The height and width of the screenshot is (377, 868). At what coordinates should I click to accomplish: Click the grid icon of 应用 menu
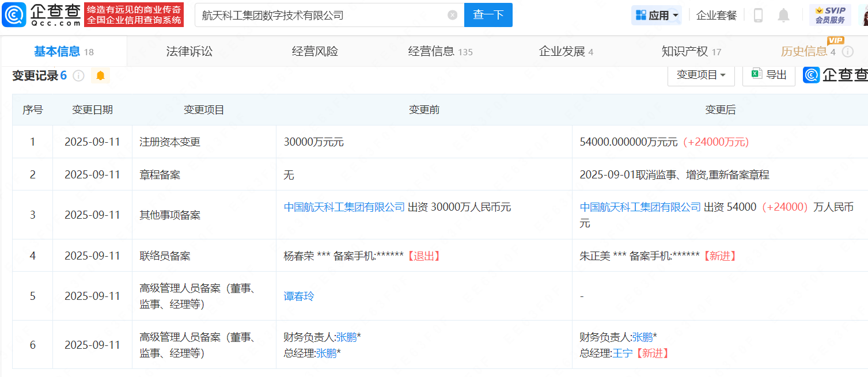point(640,16)
